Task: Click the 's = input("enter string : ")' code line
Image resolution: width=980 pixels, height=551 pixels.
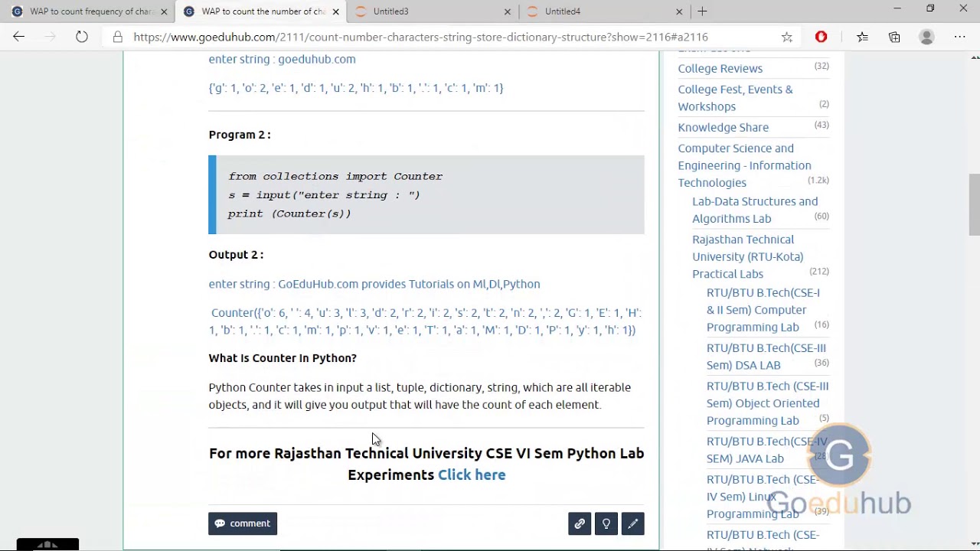Action: [x=324, y=195]
